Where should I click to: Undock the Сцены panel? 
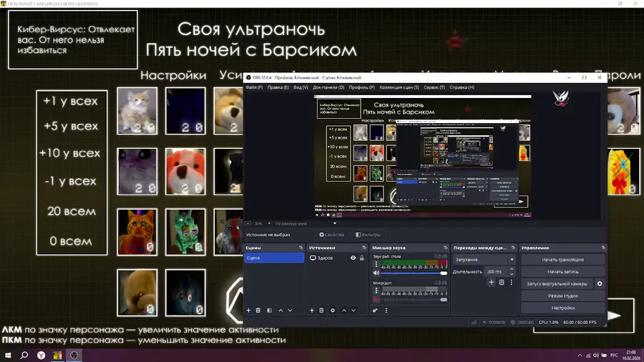click(x=301, y=248)
